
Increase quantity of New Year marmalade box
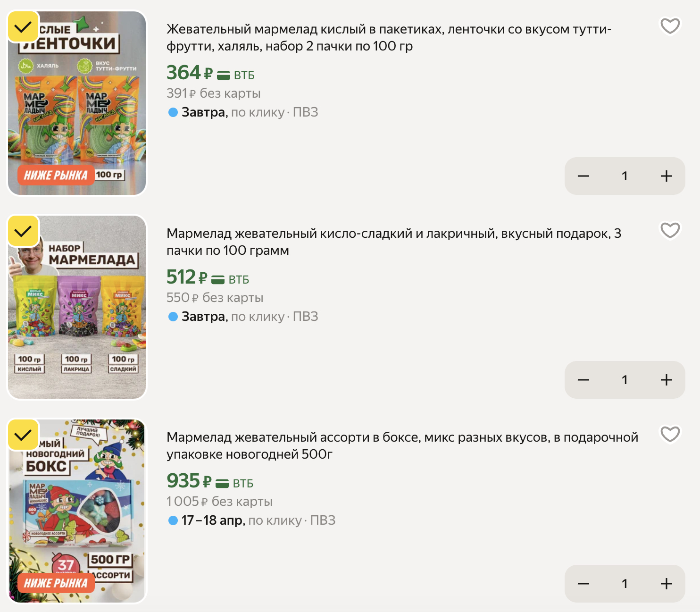tap(666, 584)
